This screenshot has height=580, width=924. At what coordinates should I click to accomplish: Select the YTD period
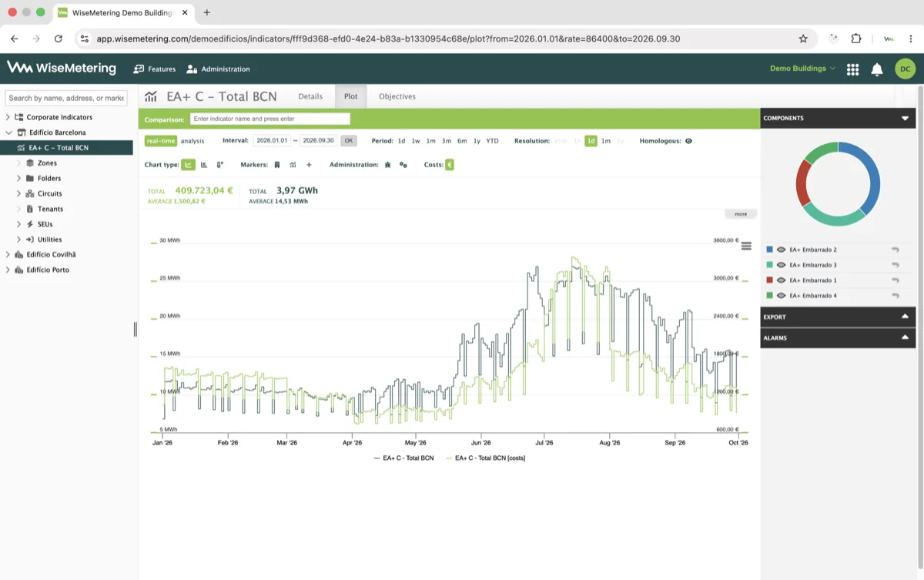click(492, 141)
